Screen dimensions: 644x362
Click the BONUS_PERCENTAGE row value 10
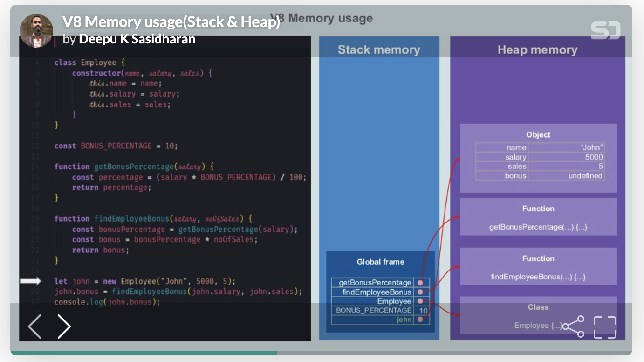click(x=424, y=310)
